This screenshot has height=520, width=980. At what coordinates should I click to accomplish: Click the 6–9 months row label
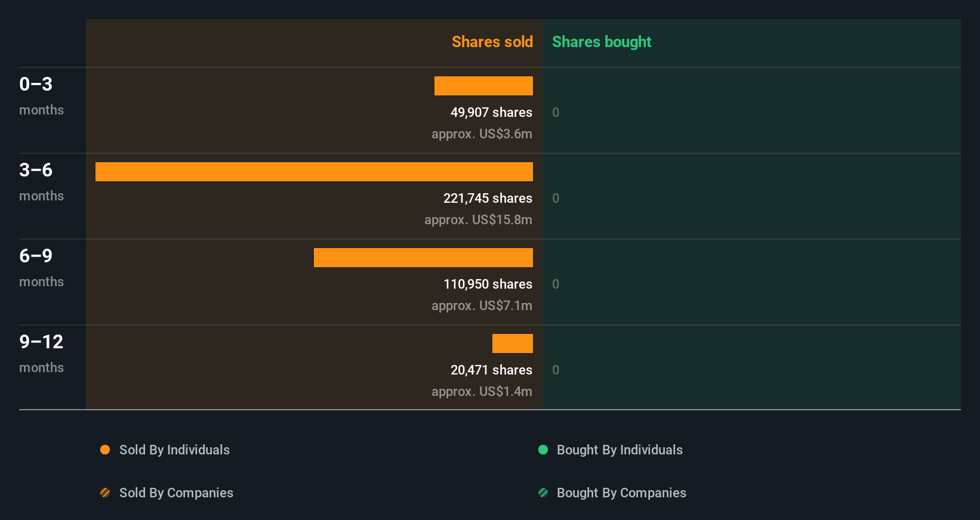click(x=41, y=268)
